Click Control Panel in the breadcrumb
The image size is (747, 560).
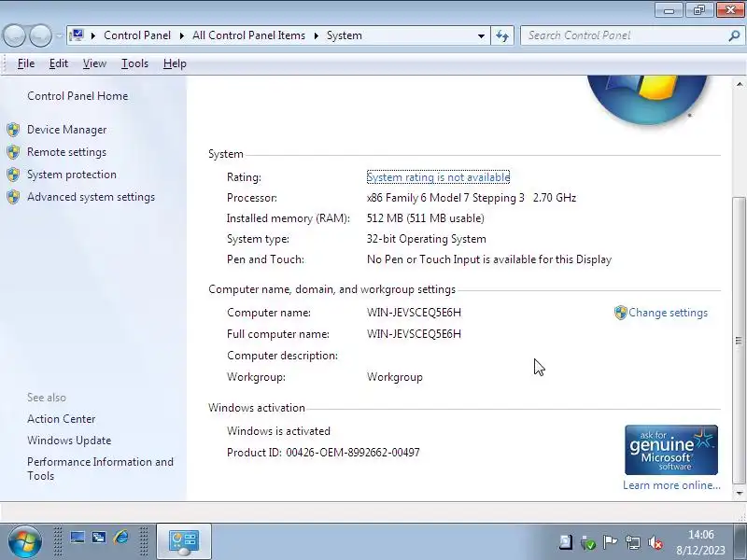click(x=137, y=35)
